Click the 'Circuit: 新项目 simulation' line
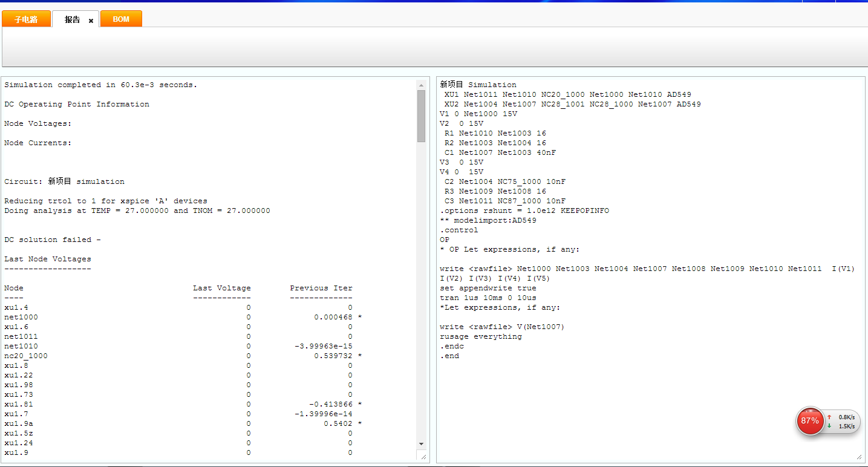Image resolution: width=868 pixels, height=467 pixels. tap(65, 181)
